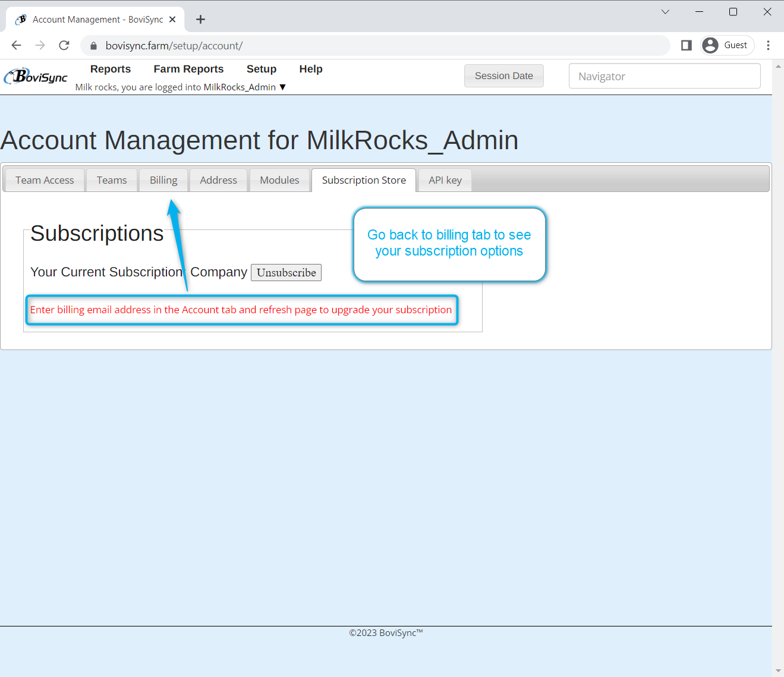The height and width of the screenshot is (677, 784).
Task: Switch to the Teams tab
Action: 112,180
